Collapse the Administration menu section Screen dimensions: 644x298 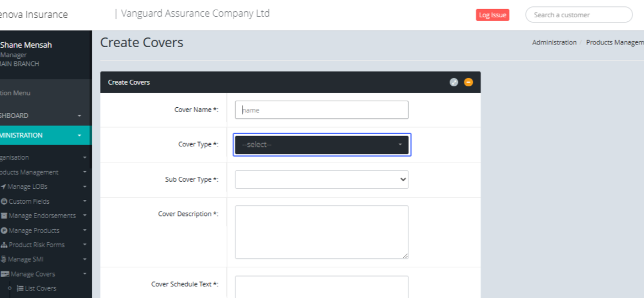[x=79, y=136]
